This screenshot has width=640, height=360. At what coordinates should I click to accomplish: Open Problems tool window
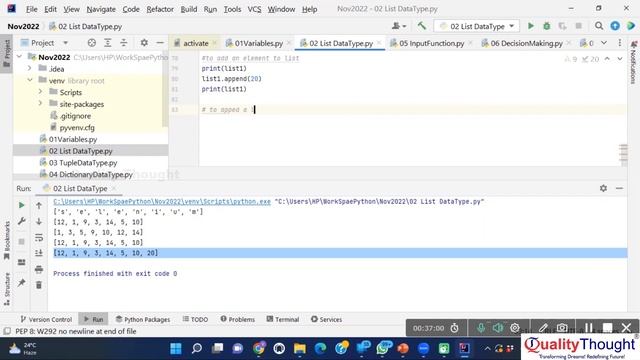[238, 319]
